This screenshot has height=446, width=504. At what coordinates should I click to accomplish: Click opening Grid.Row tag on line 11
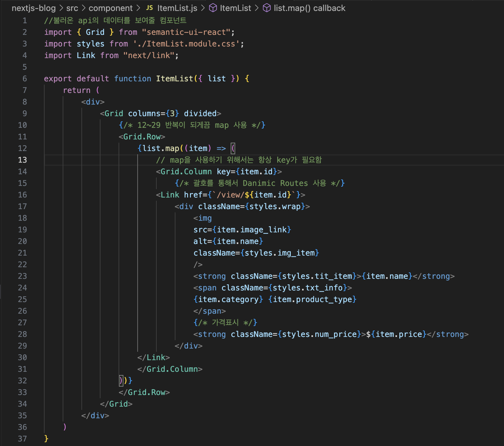click(x=142, y=137)
